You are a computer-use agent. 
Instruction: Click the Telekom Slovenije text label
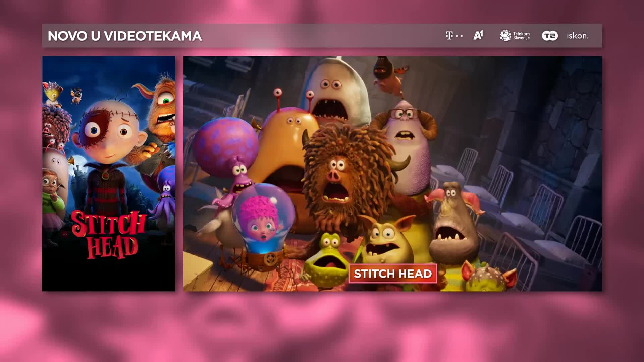521,36
